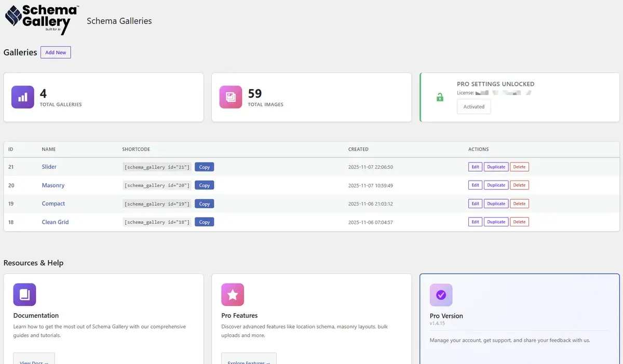
Task: Click the 4 total galleries count
Action: (43, 93)
